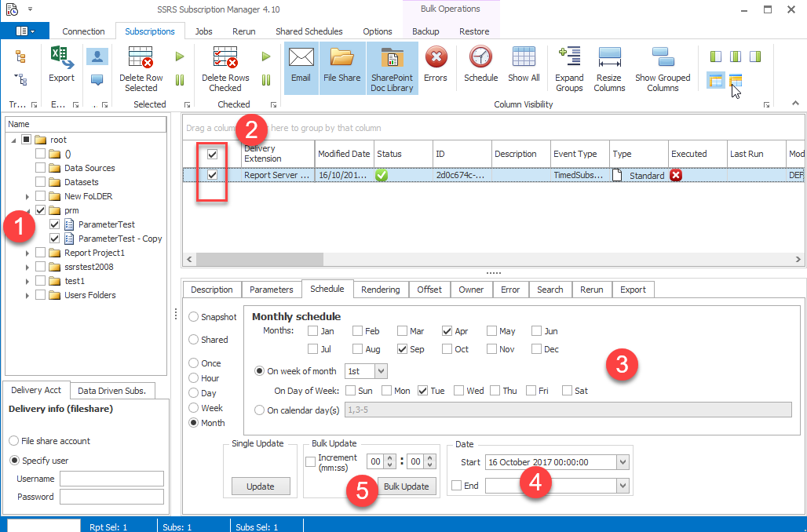Click the tree collapse icon in ribbon
This screenshot has width=807, height=532.
coord(20,79)
